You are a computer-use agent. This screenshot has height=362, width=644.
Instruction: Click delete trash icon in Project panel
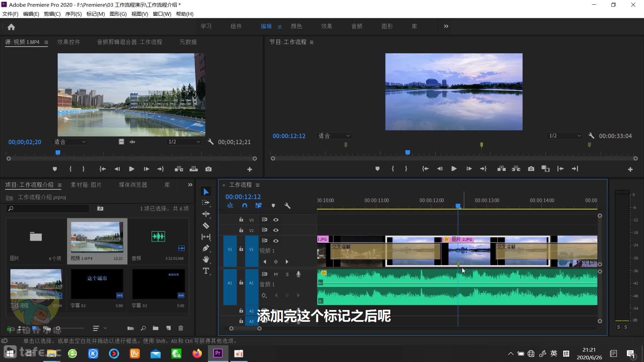pos(181,328)
